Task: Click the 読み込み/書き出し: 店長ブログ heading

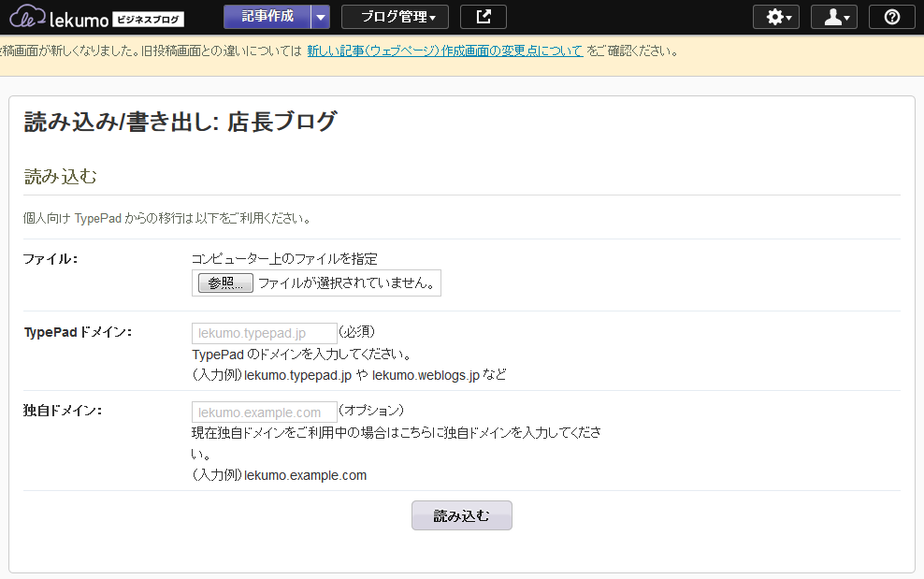Action: (x=180, y=122)
